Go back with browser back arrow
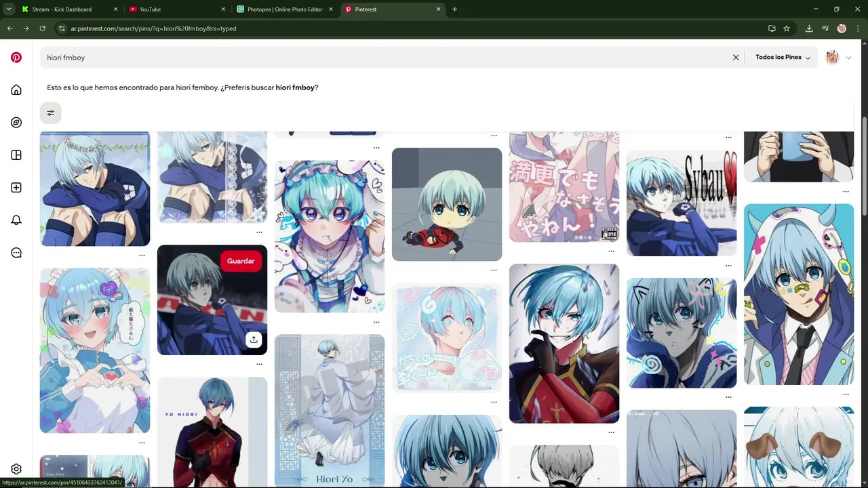The height and width of the screenshot is (488, 868). click(x=9, y=28)
